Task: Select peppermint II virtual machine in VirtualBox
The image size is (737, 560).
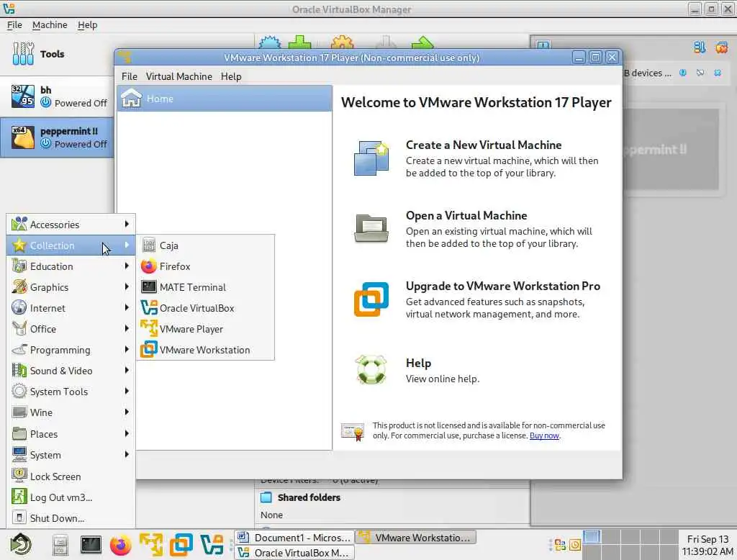Action: [x=56, y=137]
